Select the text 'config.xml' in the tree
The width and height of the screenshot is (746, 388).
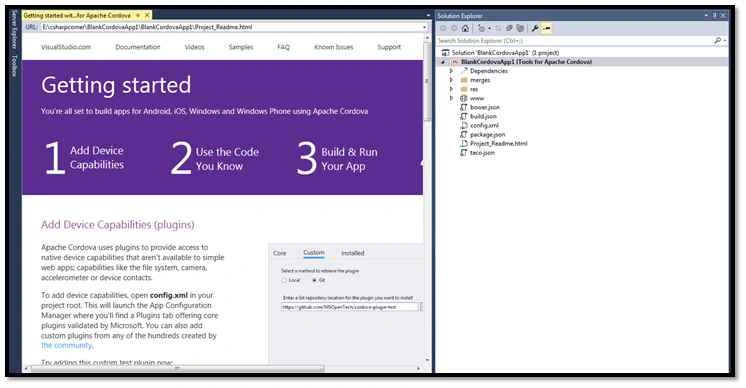pos(484,126)
